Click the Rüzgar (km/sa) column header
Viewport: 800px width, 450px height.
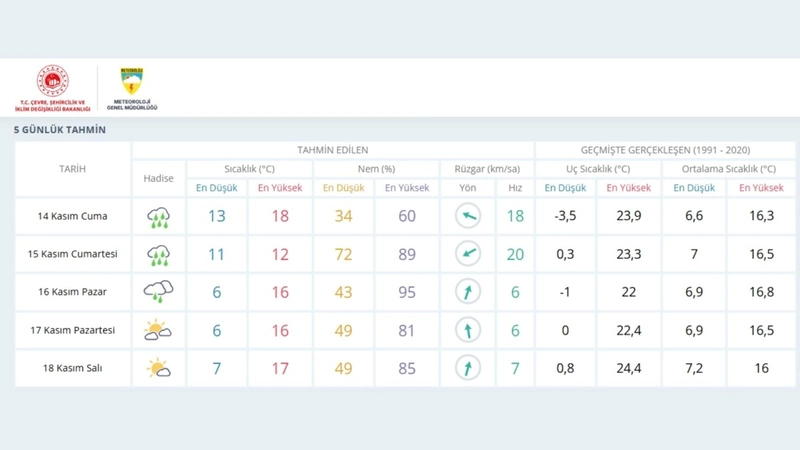486,169
